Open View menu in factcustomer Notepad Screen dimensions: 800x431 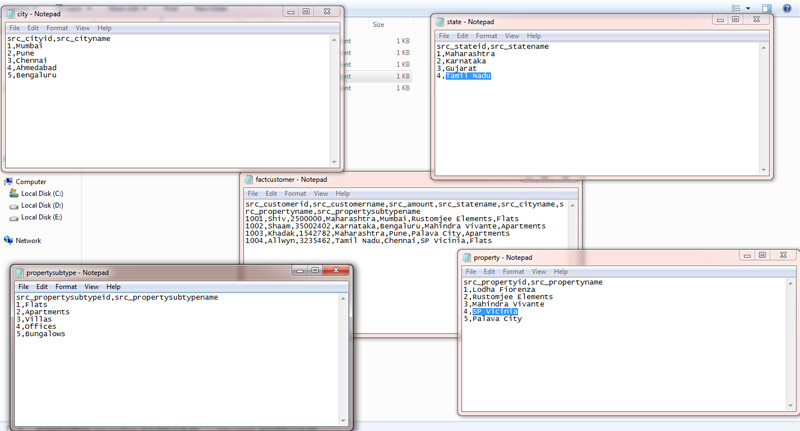point(320,194)
